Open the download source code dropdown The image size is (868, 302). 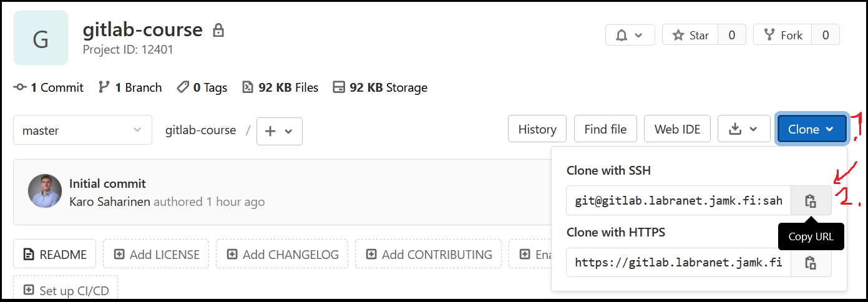point(743,129)
